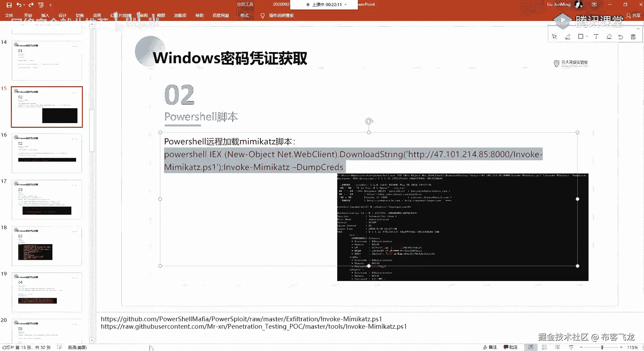Screen dimensions: 644x351
Task: Click the slide panel vertical scrollbar thumb
Action: pyautogui.click(x=92, y=131)
